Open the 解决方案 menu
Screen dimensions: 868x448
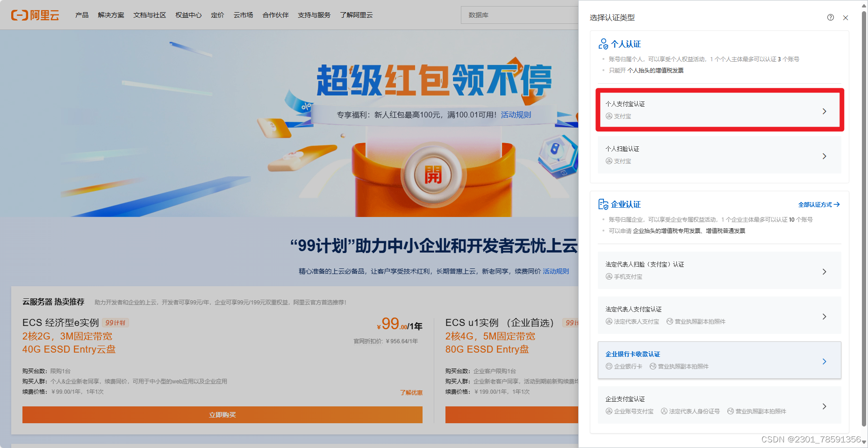[x=111, y=15]
